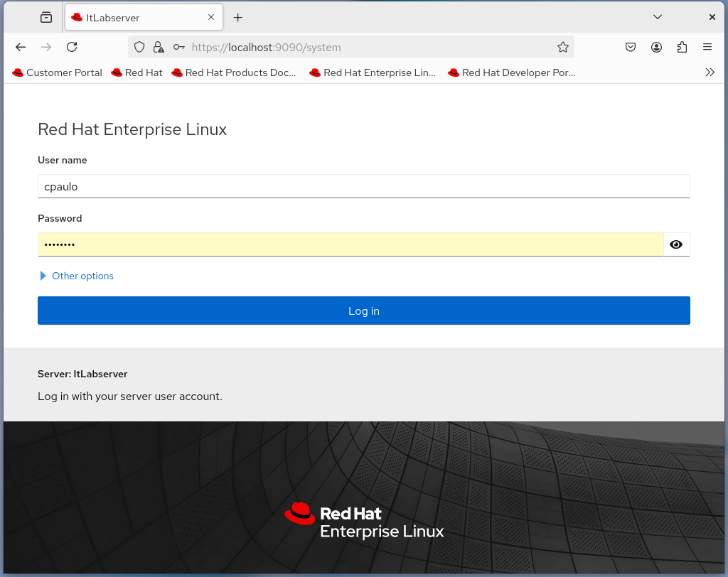Bookmark this page with the star icon

(562, 47)
